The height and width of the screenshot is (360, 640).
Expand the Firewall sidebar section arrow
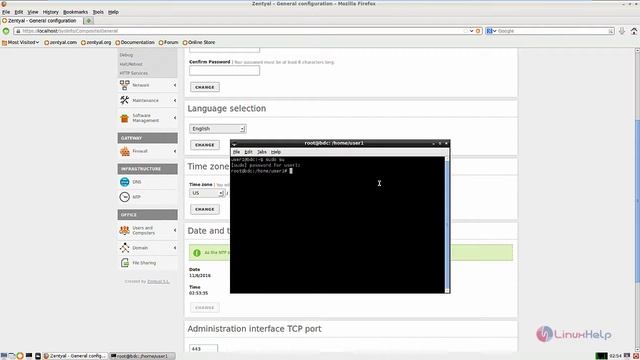(175, 151)
